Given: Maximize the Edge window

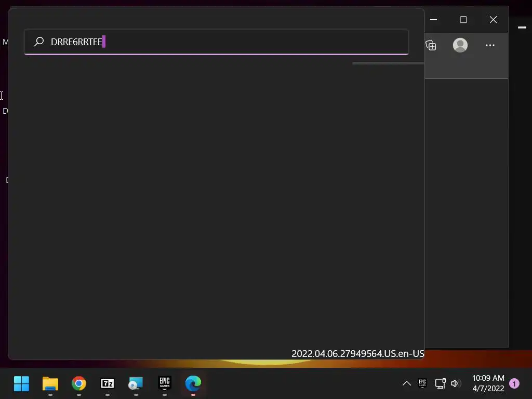Looking at the screenshot, I should click(x=463, y=20).
